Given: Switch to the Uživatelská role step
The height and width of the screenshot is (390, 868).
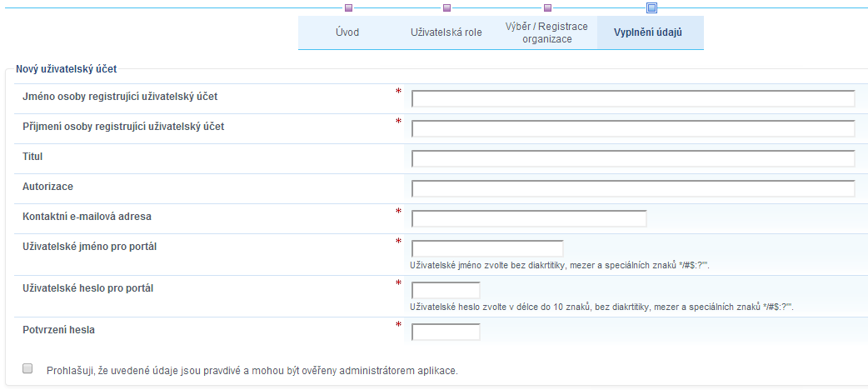Looking at the screenshot, I should [446, 33].
